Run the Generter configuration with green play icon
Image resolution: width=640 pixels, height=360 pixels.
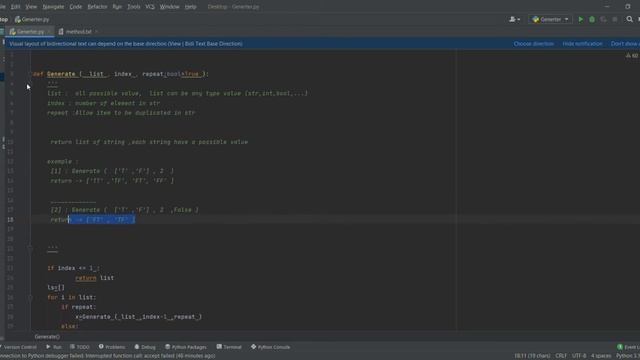580,19
